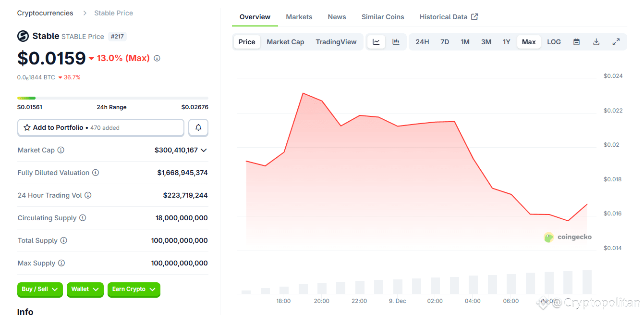Image resolution: width=644 pixels, height=315 pixels.
Task: Set chart timeframe to 7D
Action: coord(445,42)
